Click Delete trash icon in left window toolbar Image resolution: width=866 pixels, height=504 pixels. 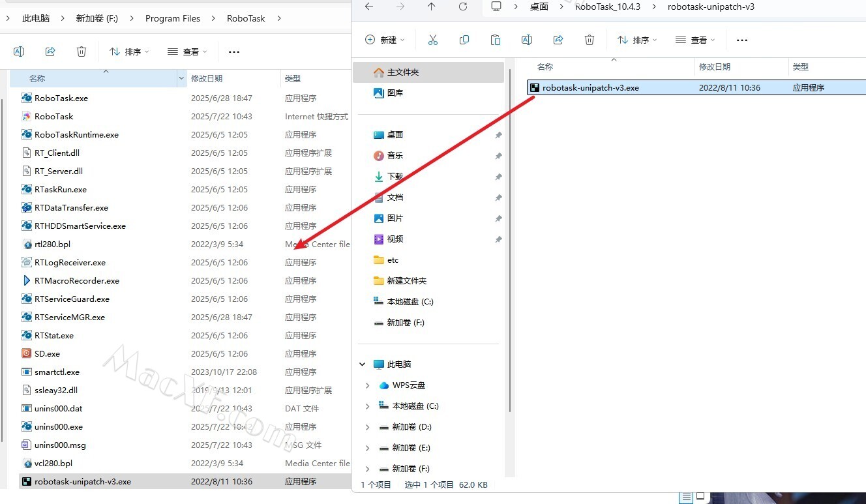(82, 52)
